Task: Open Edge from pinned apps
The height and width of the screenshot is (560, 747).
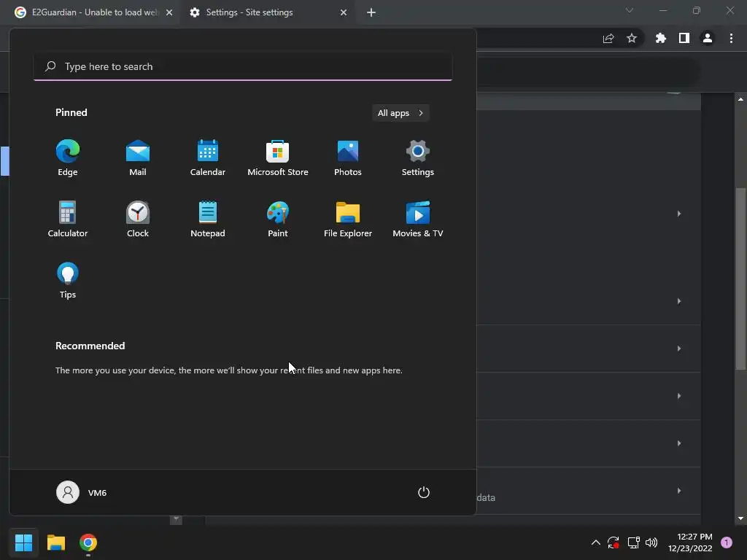Action: pos(68,158)
